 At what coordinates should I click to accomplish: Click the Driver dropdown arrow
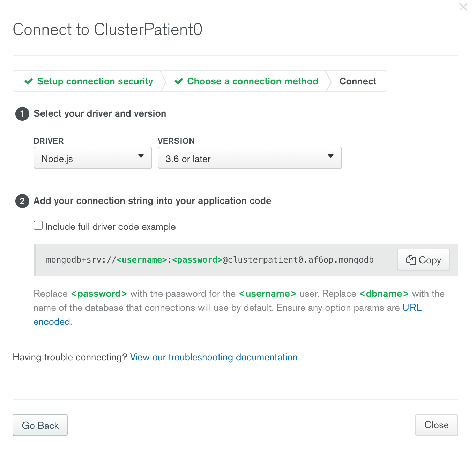point(141,156)
